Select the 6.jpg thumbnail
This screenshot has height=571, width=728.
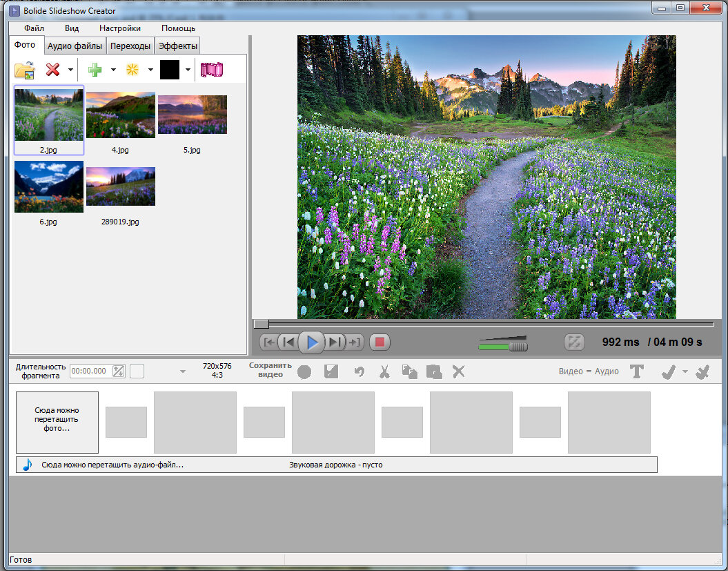point(48,186)
